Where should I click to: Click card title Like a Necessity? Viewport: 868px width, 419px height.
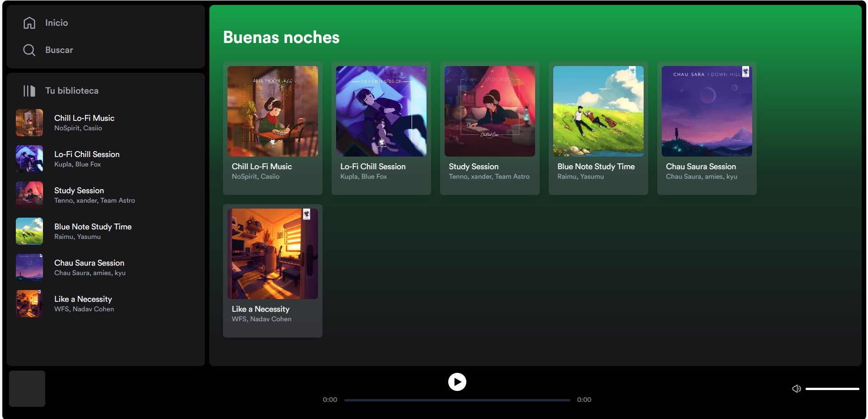[x=261, y=309]
